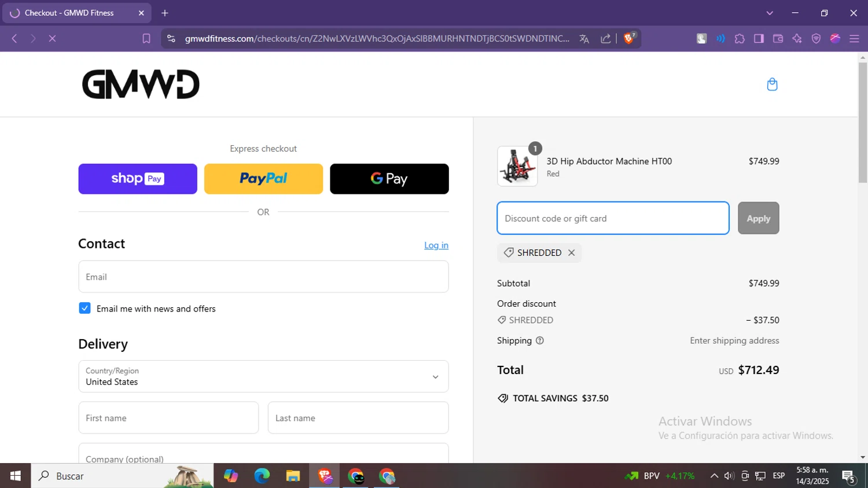
Task: Focus the Discount code or gift card field
Action: point(613,218)
